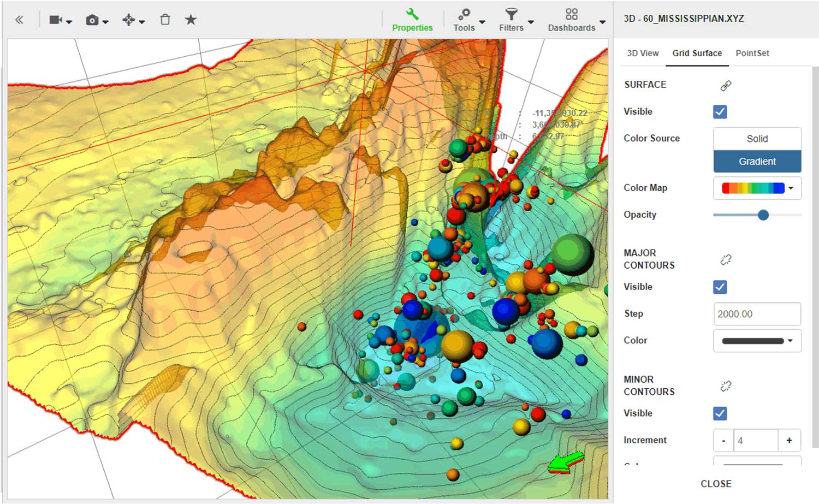Click the trash delete icon
The image size is (819, 504).
[x=165, y=20]
